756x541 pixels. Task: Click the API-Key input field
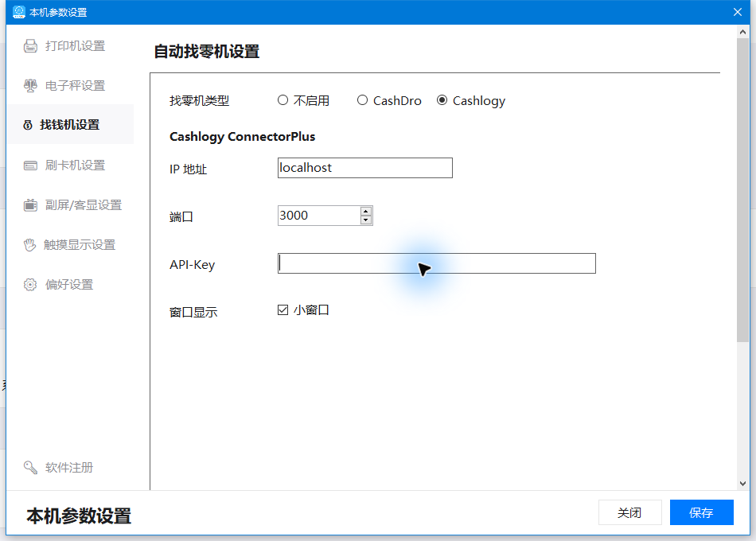click(x=437, y=263)
